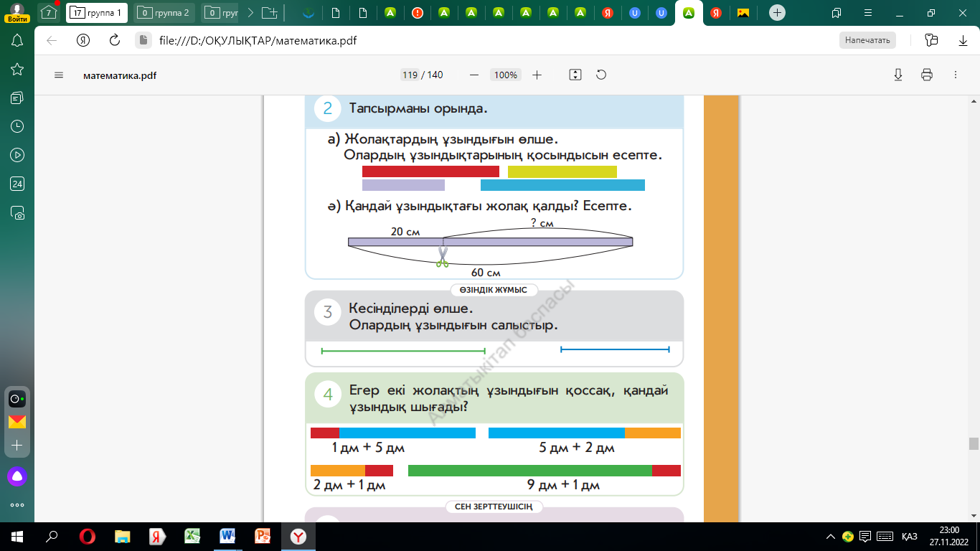Image resolution: width=980 pixels, height=551 pixels.
Task: Switch to the группа 2 tab group
Action: [x=164, y=12]
